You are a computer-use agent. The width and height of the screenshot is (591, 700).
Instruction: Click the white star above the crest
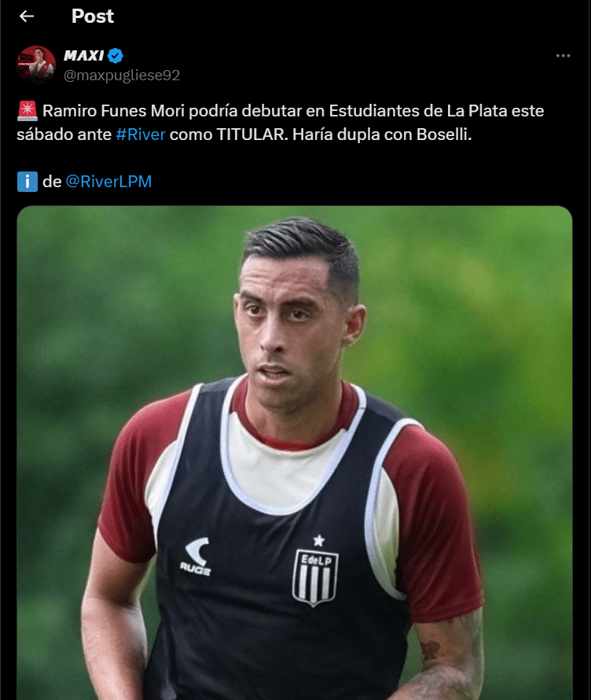[x=318, y=540]
